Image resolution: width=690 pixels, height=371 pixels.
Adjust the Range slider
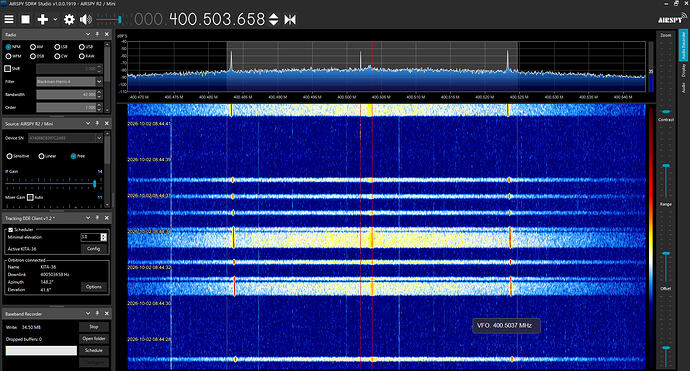point(666,246)
